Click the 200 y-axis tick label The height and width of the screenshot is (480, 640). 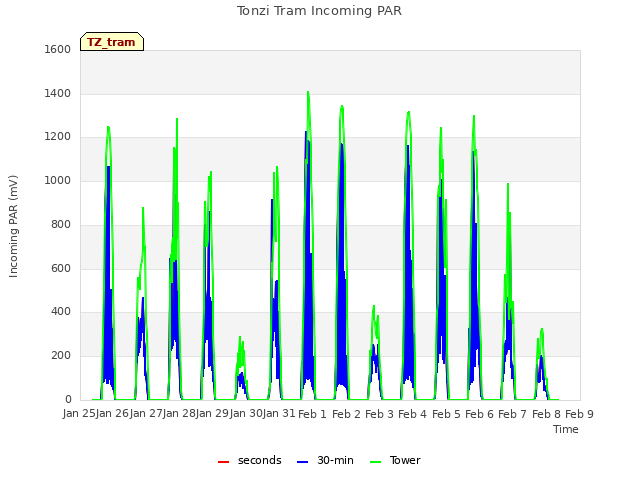pos(61,356)
